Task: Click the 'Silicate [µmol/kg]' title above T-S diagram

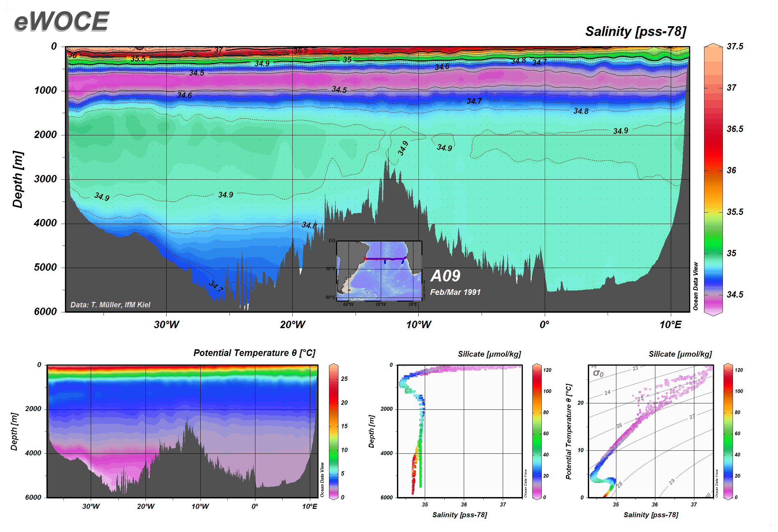Action: (680, 354)
